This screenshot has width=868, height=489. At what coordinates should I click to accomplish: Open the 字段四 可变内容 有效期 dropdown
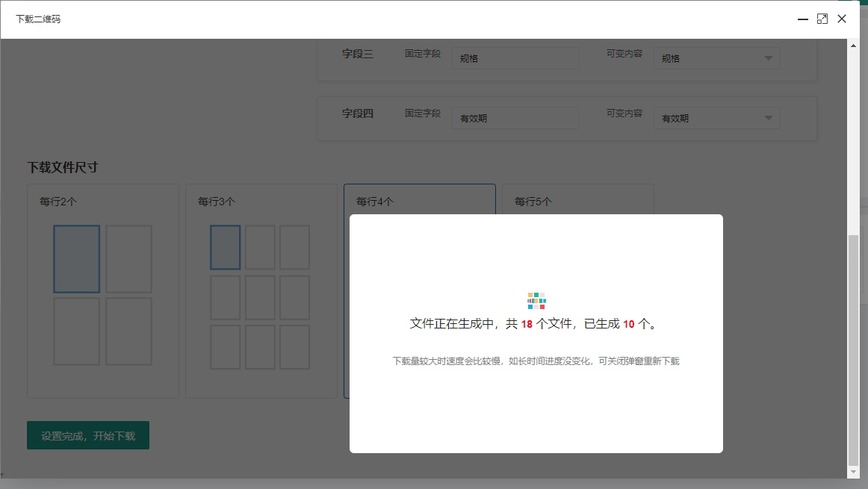pyautogui.click(x=716, y=118)
